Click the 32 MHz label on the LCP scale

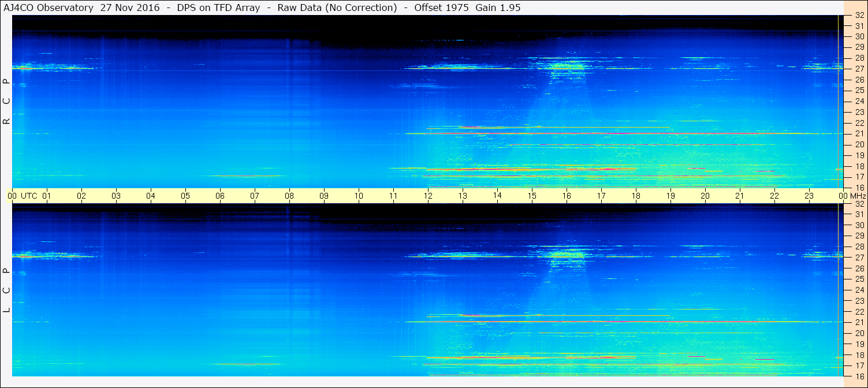859,204
